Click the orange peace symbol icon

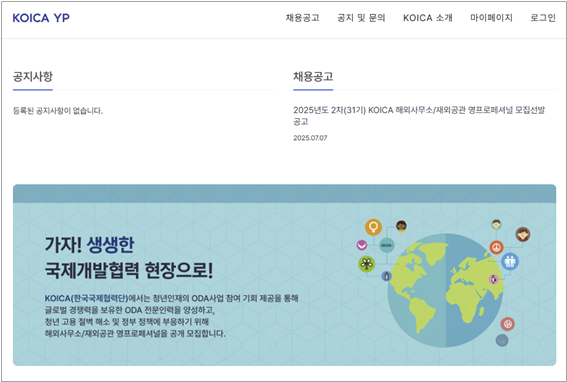tap(496, 247)
